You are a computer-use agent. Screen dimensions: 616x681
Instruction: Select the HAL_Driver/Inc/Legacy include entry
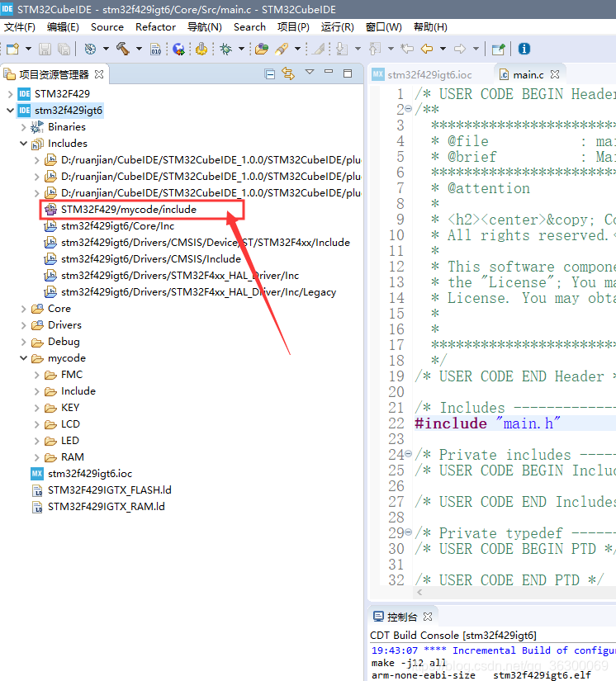198,292
